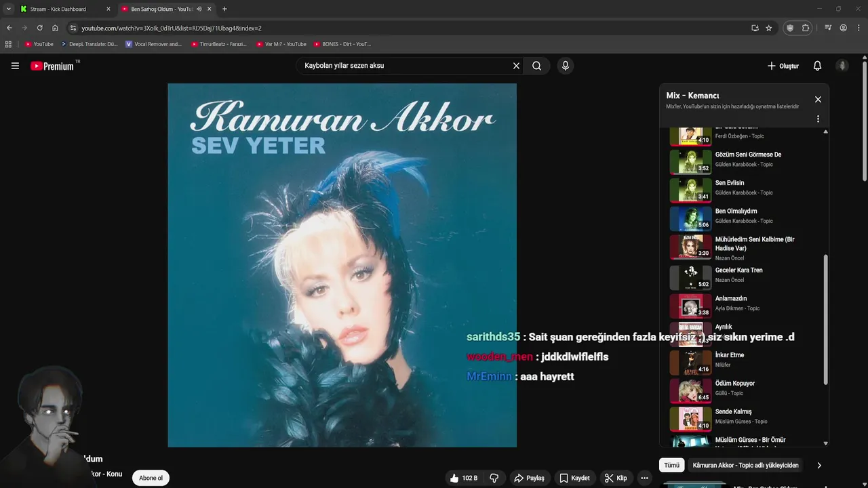Click playlist scroll-up arrow
Image resolution: width=868 pixels, height=488 pixels.
click(825, 131)
